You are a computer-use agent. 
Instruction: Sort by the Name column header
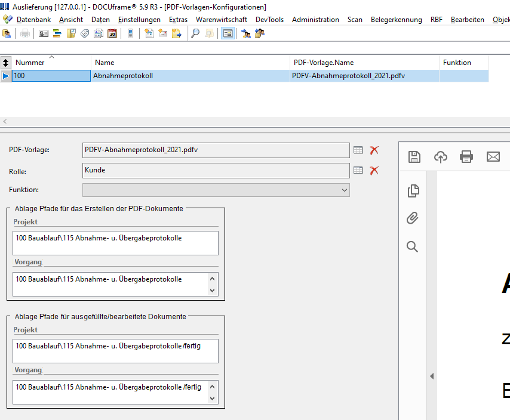coord(191,63)
